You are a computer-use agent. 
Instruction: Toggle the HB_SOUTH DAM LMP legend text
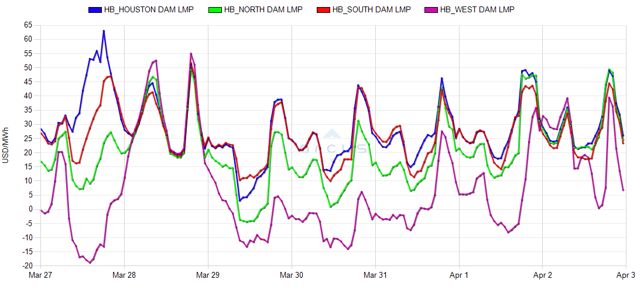pos(371,10)
